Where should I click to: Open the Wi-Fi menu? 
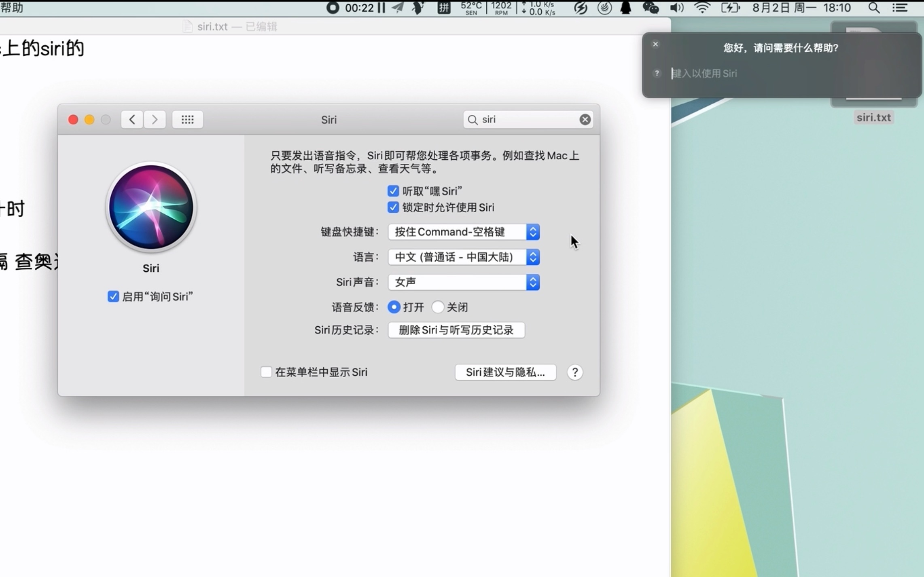pyautogui.click(x=702, y=8)
